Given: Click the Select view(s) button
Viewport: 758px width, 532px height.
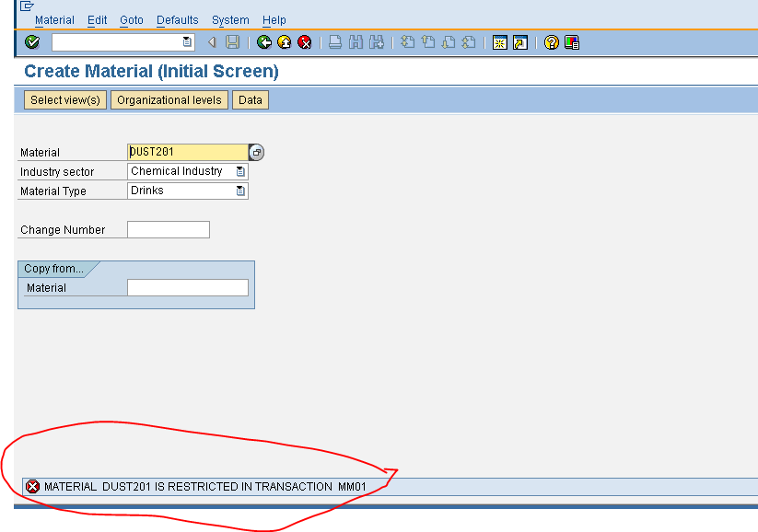Looking at the screenshot, I should (x=64, y=99).
